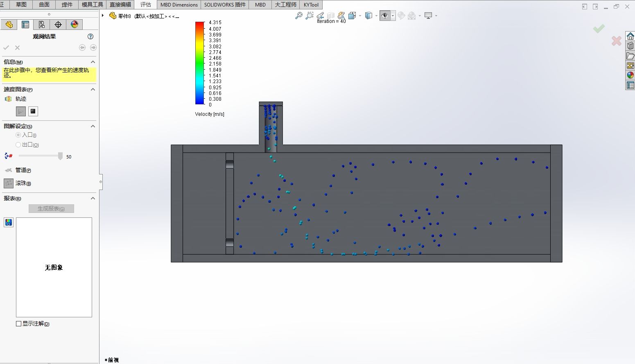The height and width of the screenshot is (364, 635).
Task: Open Custom Properties icon in task pane
Action: tap(630, 85)
